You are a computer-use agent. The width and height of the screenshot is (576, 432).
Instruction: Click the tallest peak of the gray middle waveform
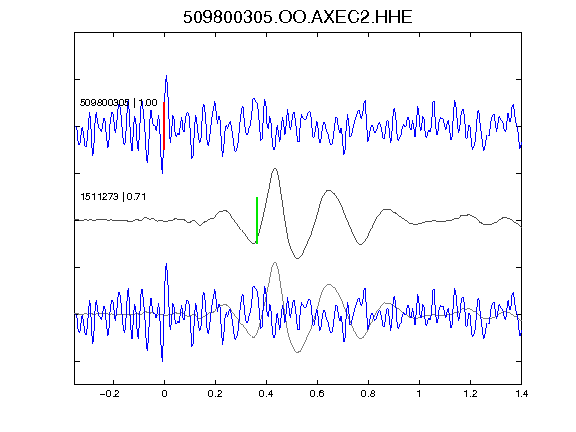275,169
